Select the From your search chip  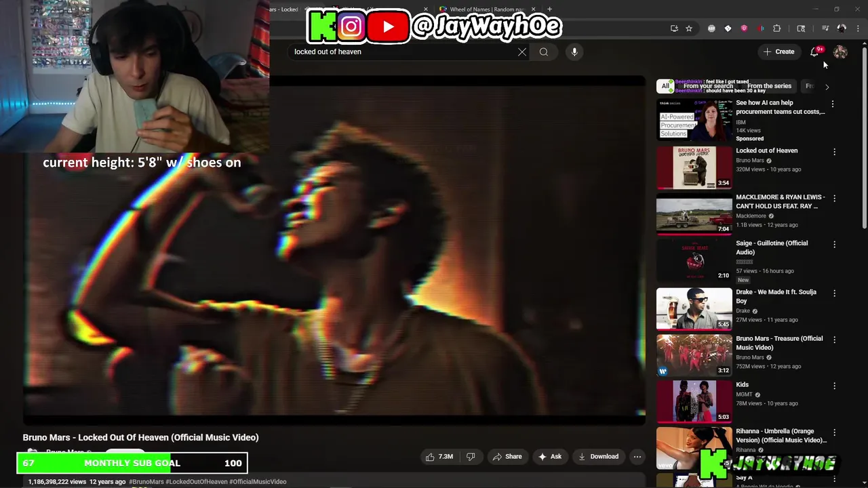point(708,86)
